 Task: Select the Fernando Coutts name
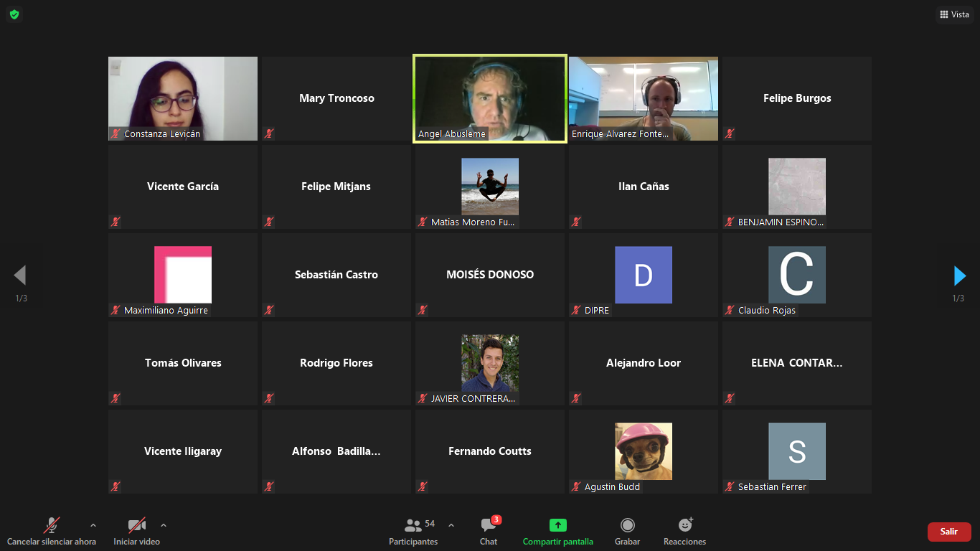(x=490, y=451)
